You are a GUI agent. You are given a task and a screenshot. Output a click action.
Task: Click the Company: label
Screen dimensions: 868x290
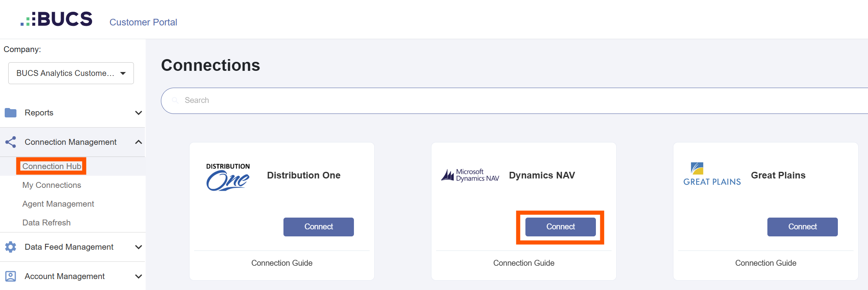click(22, 49)
